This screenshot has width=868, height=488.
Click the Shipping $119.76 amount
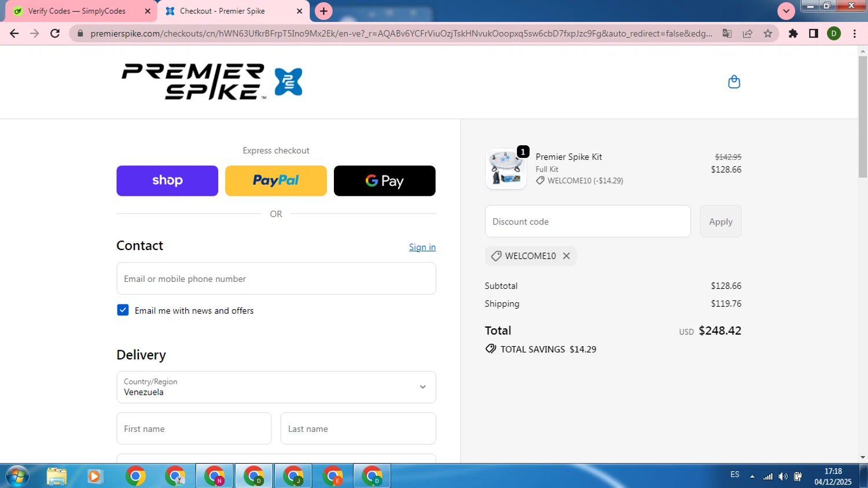726,303
